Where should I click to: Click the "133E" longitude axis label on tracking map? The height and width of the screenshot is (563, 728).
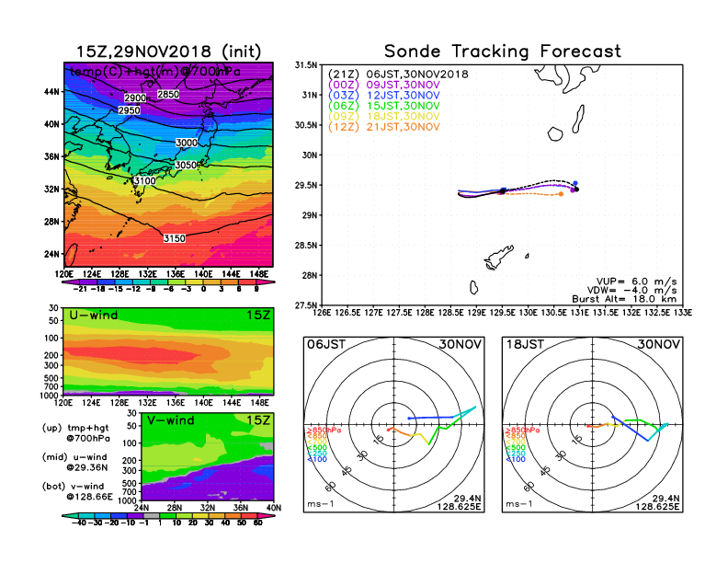(x=684, y=313)
